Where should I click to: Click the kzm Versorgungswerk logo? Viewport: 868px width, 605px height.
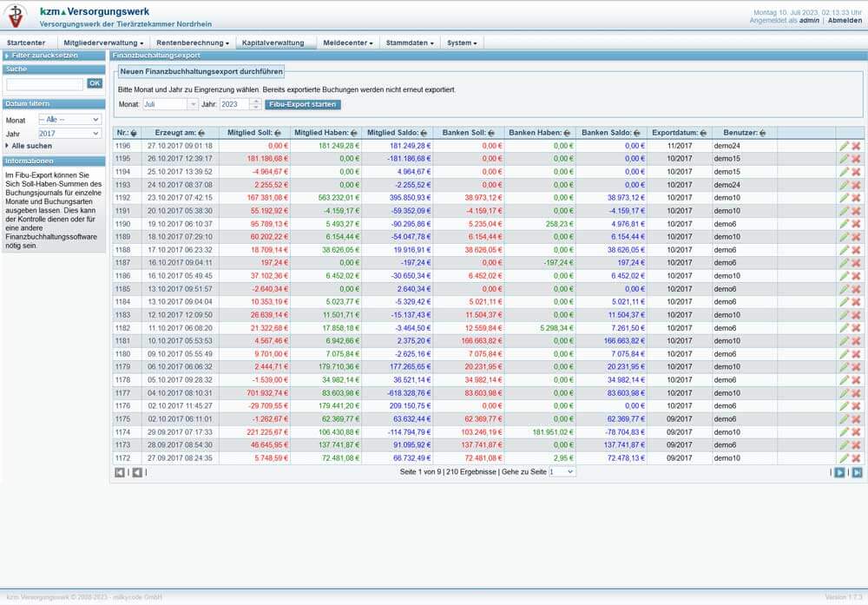coord(16,16)
